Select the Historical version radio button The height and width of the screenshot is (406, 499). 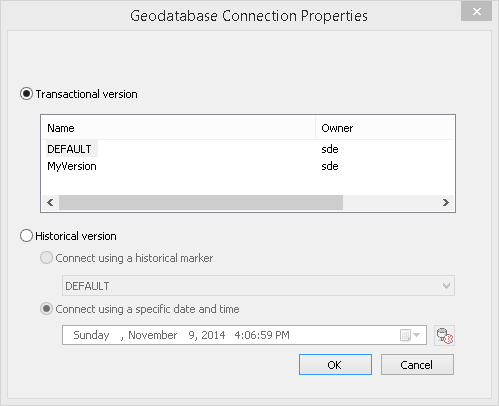pyautogui.click(x=26, y=236)
